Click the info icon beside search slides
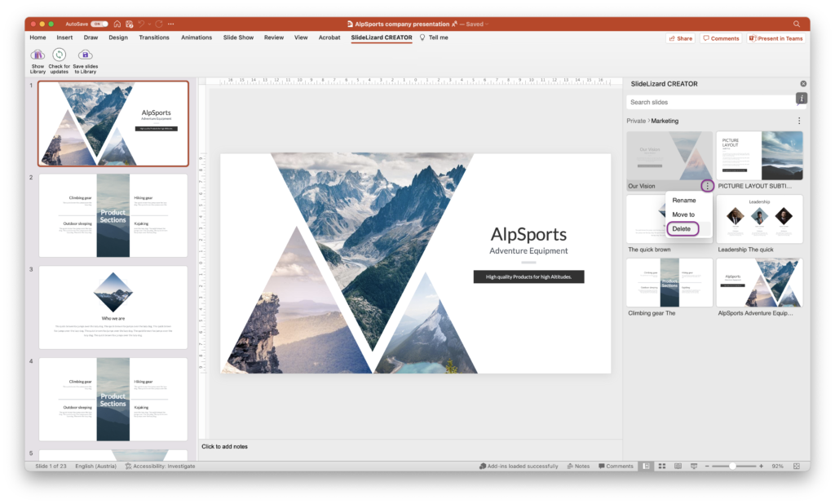The height and width of the screenshot is (504, 835). click(x=801, y=98)
